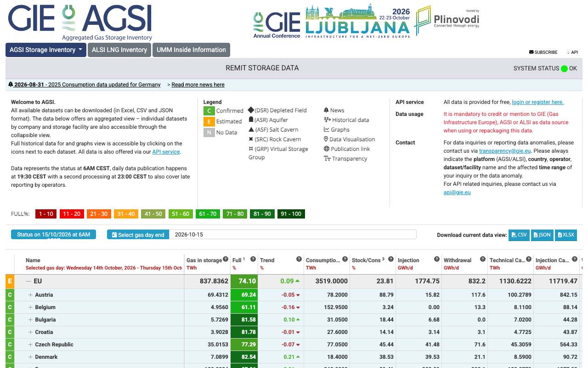The height and width of the screenshot is (368, 588).
Task: Download current view as JSON
Action: [x=542, y=235]
